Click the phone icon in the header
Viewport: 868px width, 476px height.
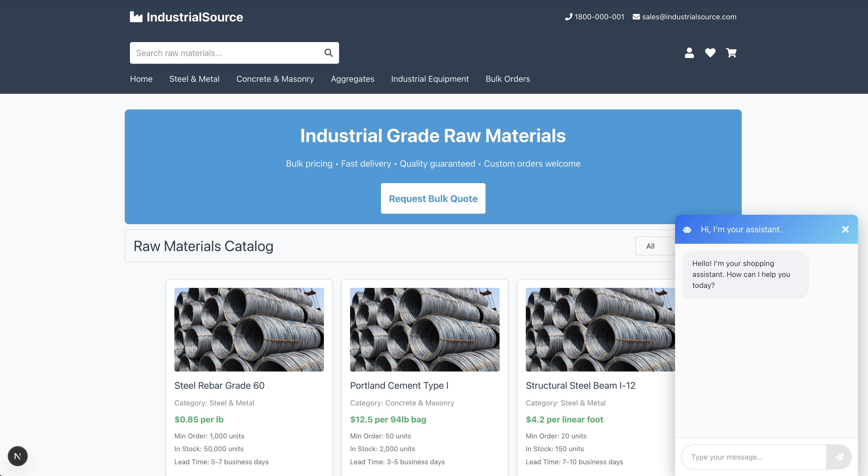point(569,16)
